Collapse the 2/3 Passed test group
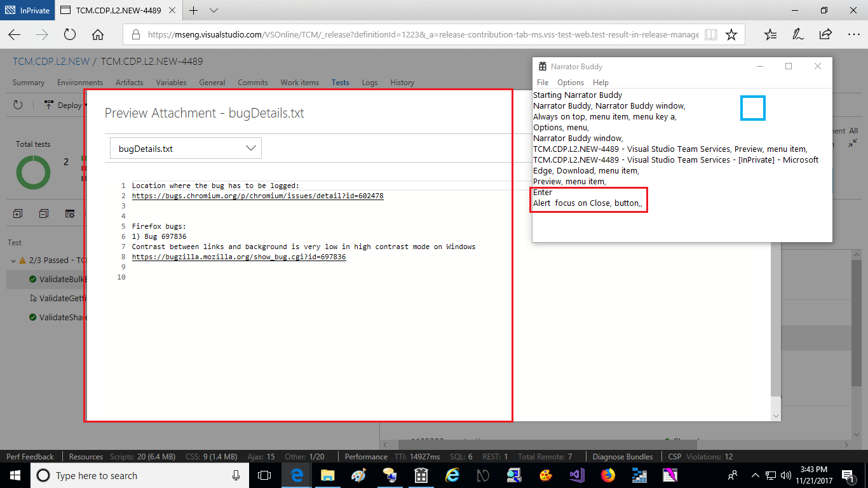The height and width of the screenshot is (488, 868). (13, 260)
